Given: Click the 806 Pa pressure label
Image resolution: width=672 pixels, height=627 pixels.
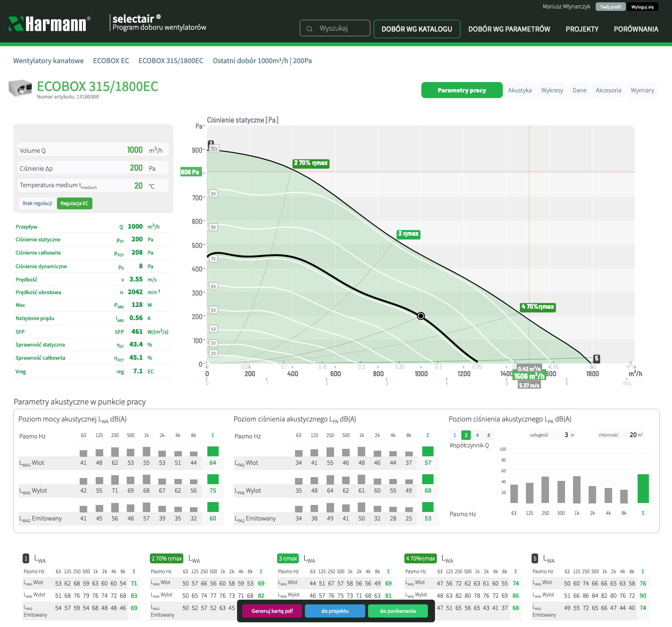Looking at the screenshot, I should click(191, 172).
